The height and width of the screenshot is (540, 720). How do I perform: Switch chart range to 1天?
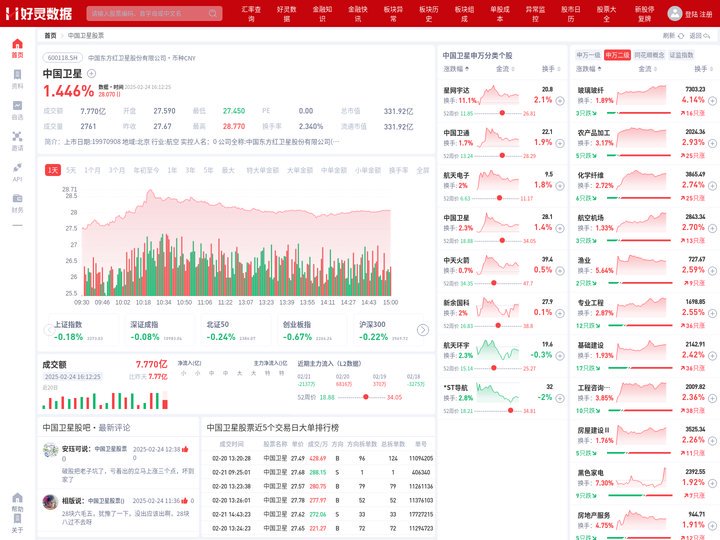click(53, 170)
